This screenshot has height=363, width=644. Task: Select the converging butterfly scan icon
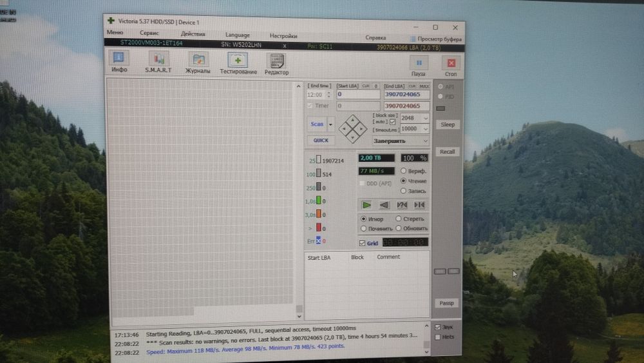419,205
